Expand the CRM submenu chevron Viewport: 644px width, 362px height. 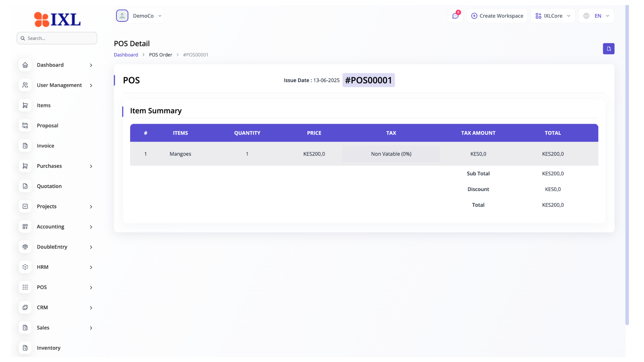(x=91, y=308)
